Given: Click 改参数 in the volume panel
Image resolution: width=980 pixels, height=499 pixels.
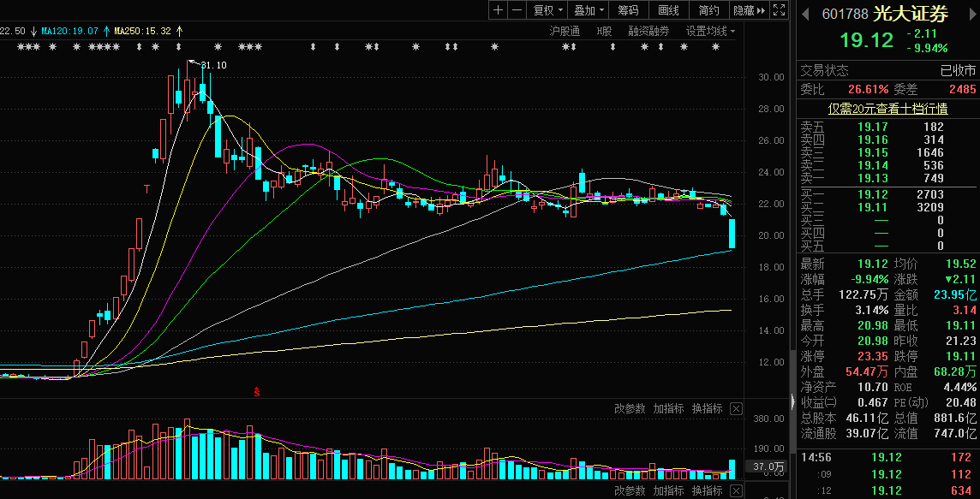Looking at the screenshot, I should (x=629, y=408).
